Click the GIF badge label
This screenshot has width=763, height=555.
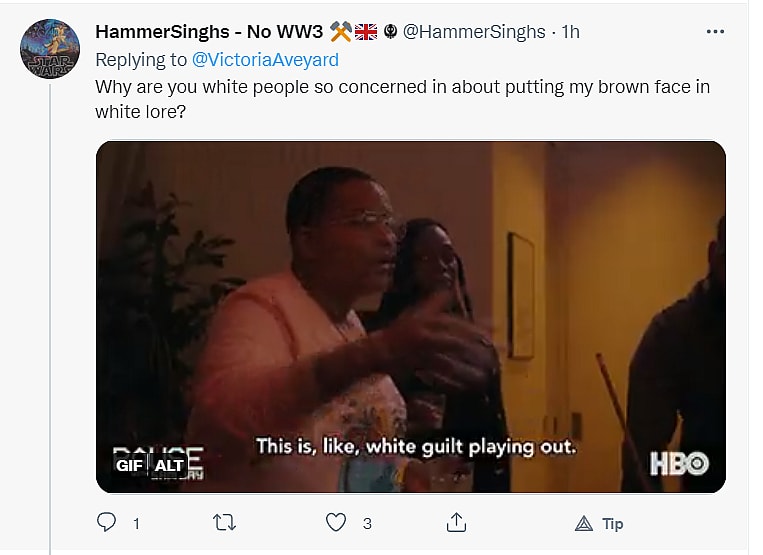129,465
